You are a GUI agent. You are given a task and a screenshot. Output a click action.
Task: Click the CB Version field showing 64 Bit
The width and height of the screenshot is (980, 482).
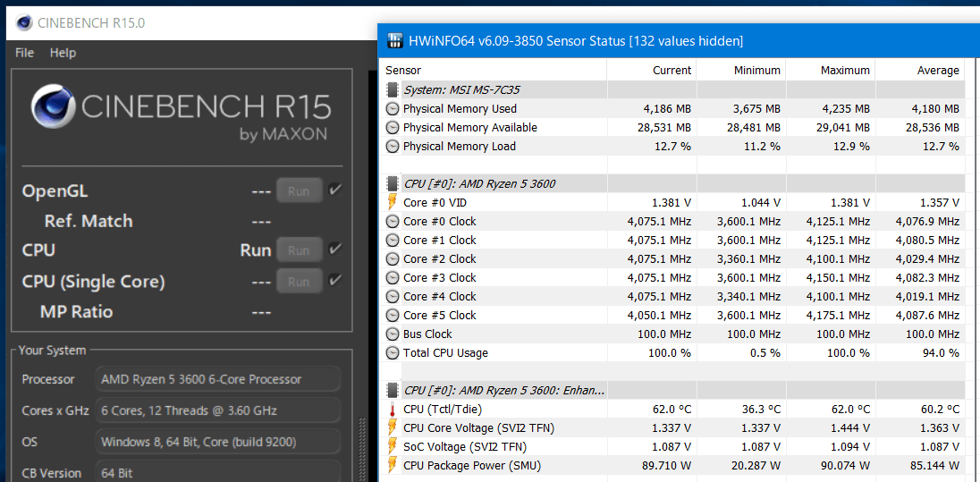(x=217, y=472)
